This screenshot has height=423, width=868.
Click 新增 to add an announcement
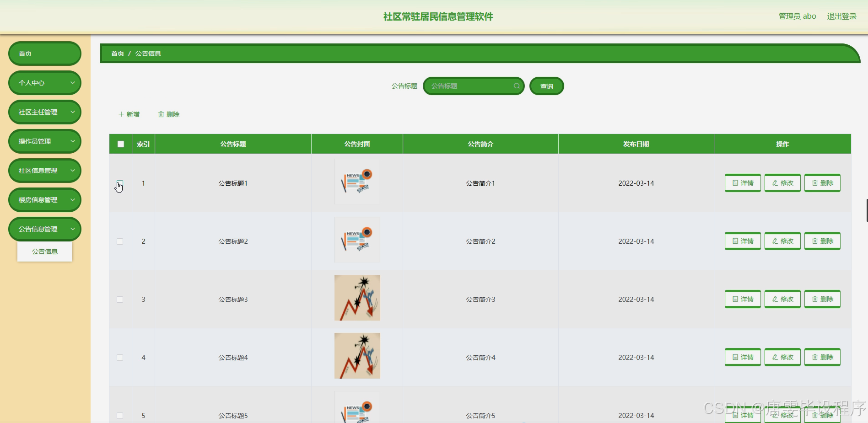[x=129, y=114]
